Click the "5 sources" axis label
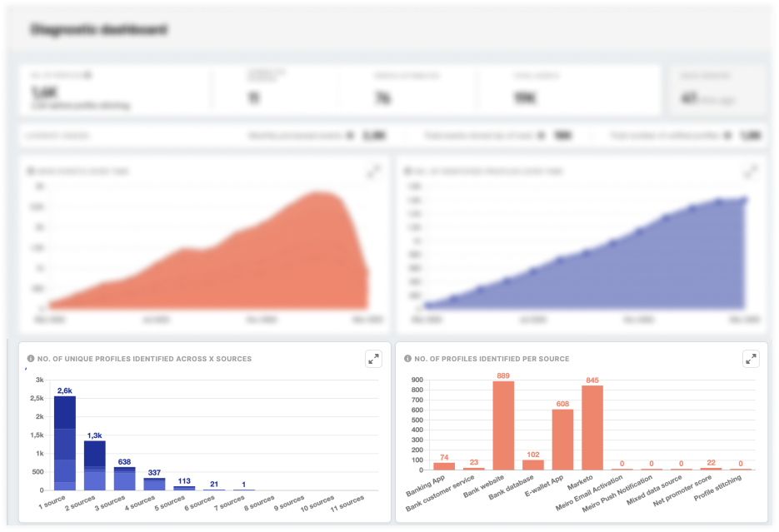 click(169, 502)
